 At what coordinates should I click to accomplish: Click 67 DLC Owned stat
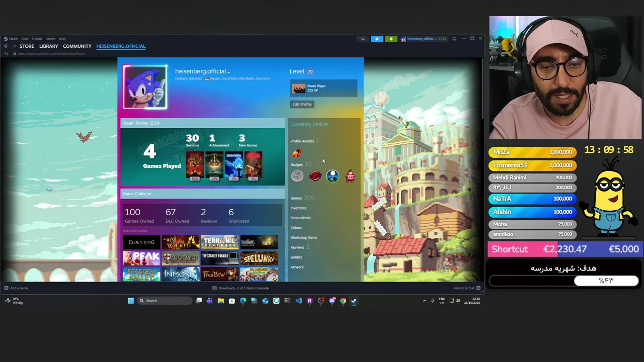click(x=177, y=215)
